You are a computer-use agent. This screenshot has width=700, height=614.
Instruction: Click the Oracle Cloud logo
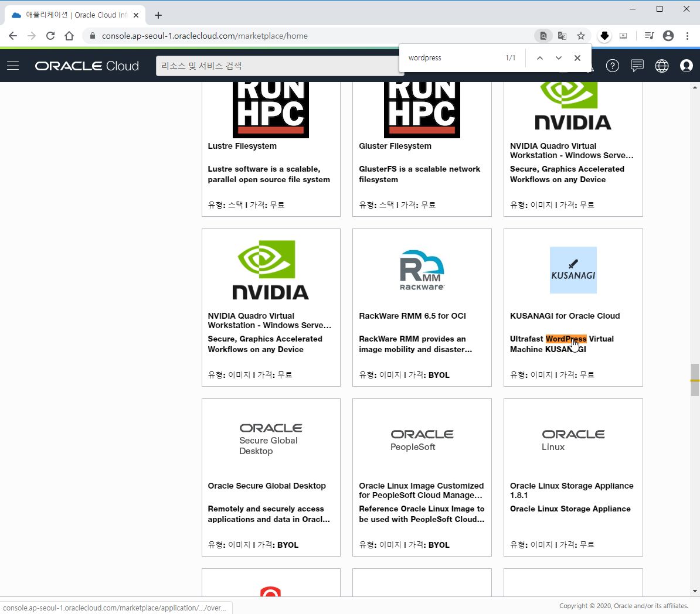(87, 66)
